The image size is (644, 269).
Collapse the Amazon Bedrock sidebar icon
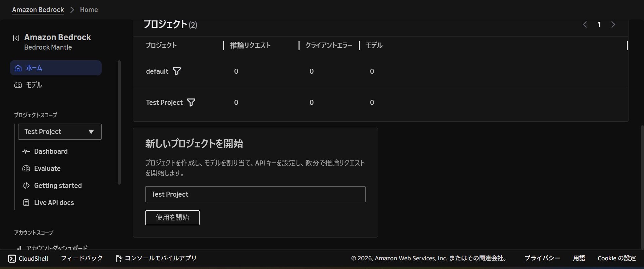click(x=16, y=38)
